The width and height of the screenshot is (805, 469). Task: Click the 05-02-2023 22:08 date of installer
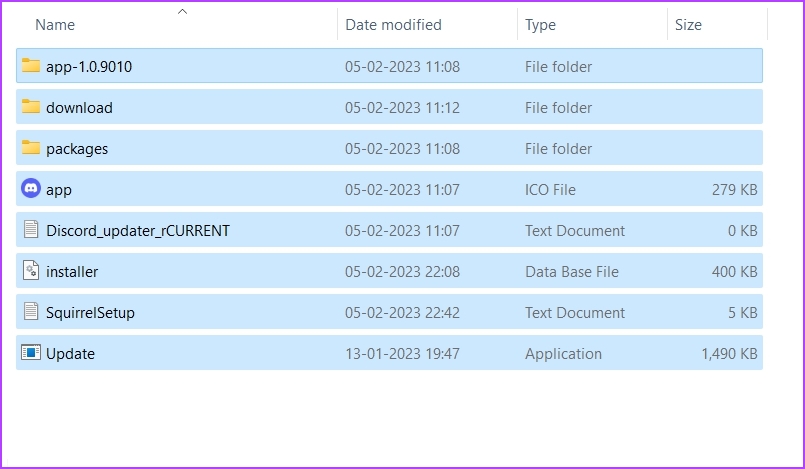[402, 272]
